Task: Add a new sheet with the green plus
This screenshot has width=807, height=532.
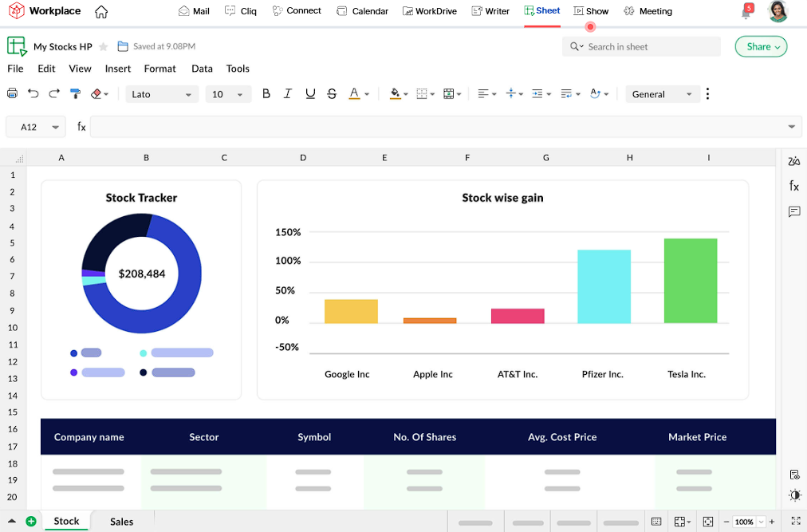Action: (x=31, y=521)
